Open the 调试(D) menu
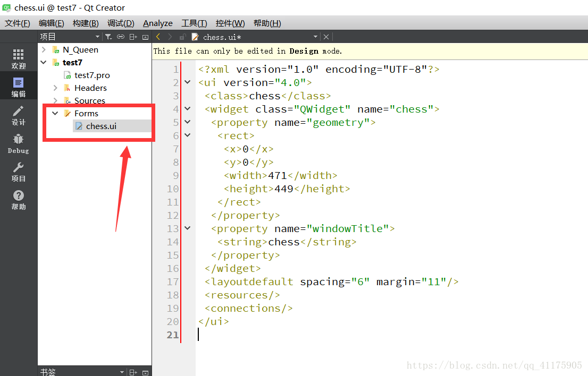The image size is (588, 376). pos(121,23)
